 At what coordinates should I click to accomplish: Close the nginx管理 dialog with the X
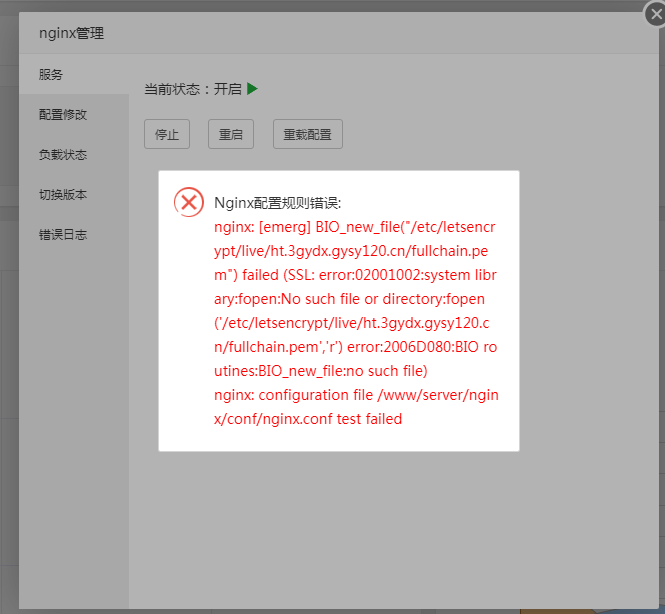tap(656, 14)
